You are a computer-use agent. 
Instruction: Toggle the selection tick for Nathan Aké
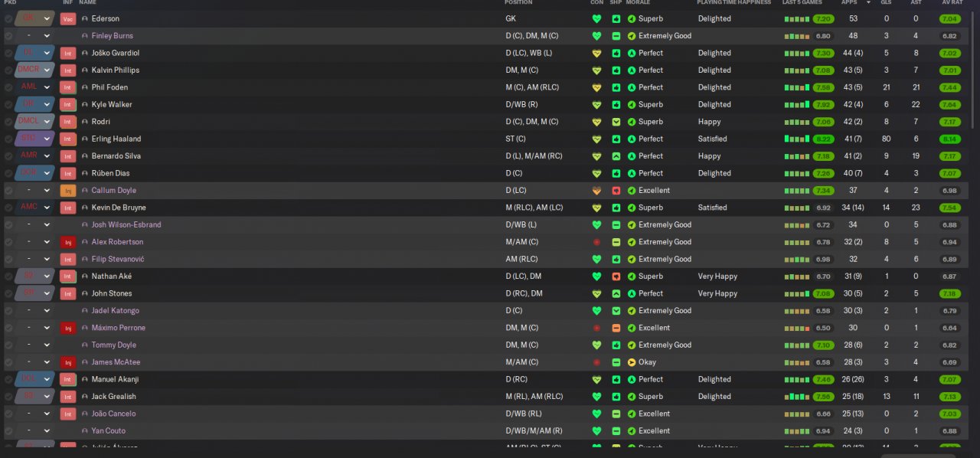[x=8, y=276]
